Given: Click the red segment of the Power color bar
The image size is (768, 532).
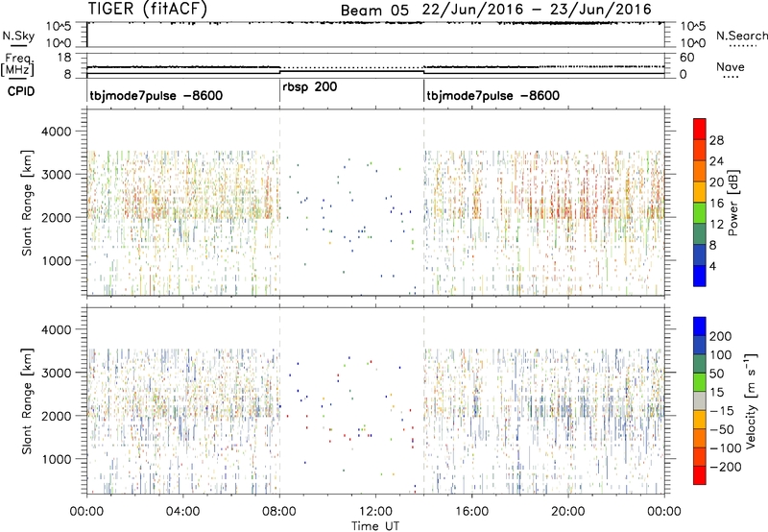Looking at the screenshot, I should coord(700,129).
